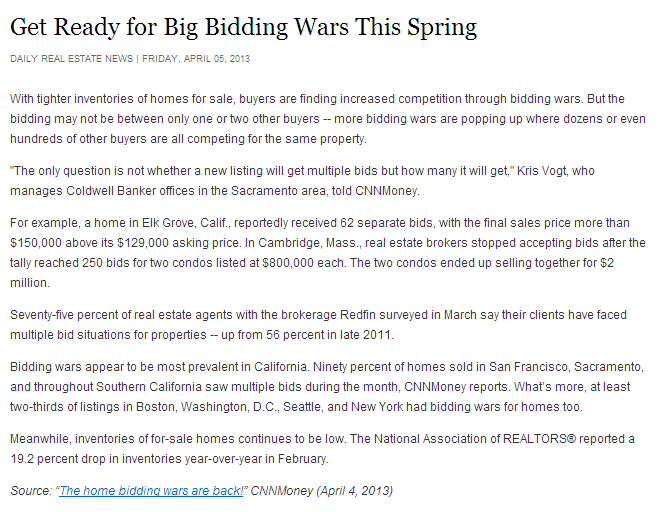Click the "DAILY REAL ESTATE NEWS" label

point(72,59)
